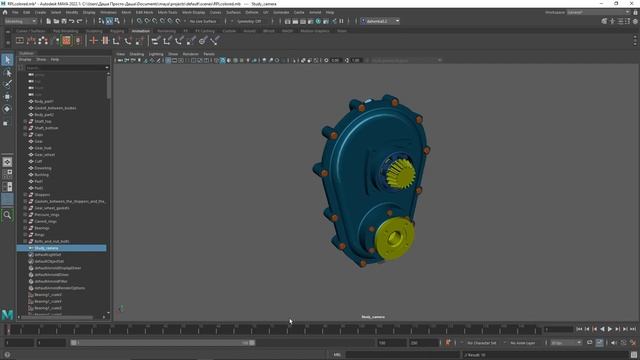Viewport: 640px width, 360px height.
Task: Click the viewport Select Camera icon
Action: (120, 60)
